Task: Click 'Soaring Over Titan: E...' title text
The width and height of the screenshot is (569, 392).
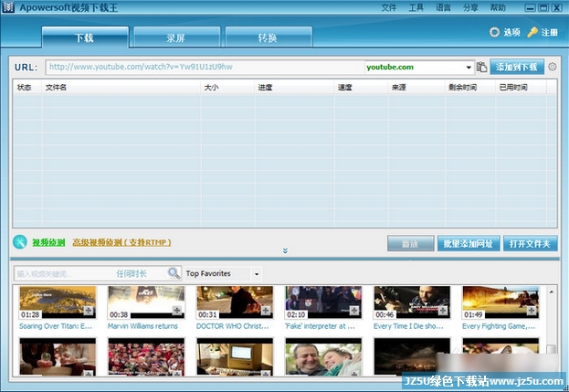Action: [x=56, y=326]
